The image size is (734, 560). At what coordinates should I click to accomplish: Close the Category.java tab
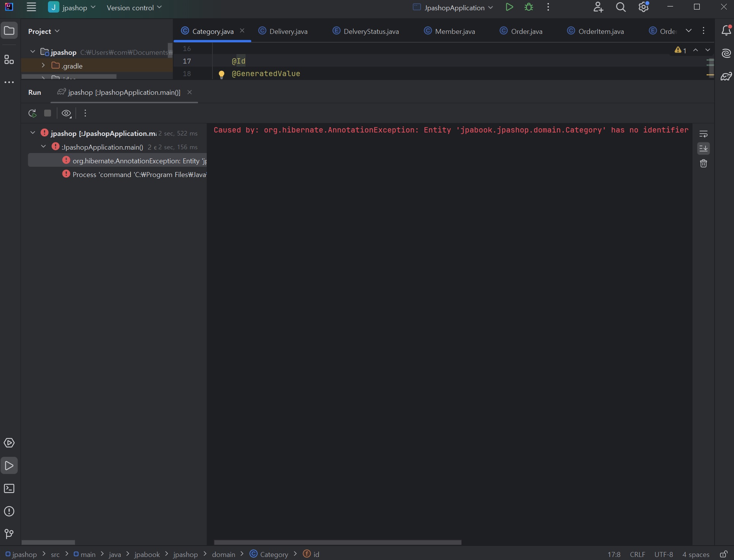pos(242,31)
